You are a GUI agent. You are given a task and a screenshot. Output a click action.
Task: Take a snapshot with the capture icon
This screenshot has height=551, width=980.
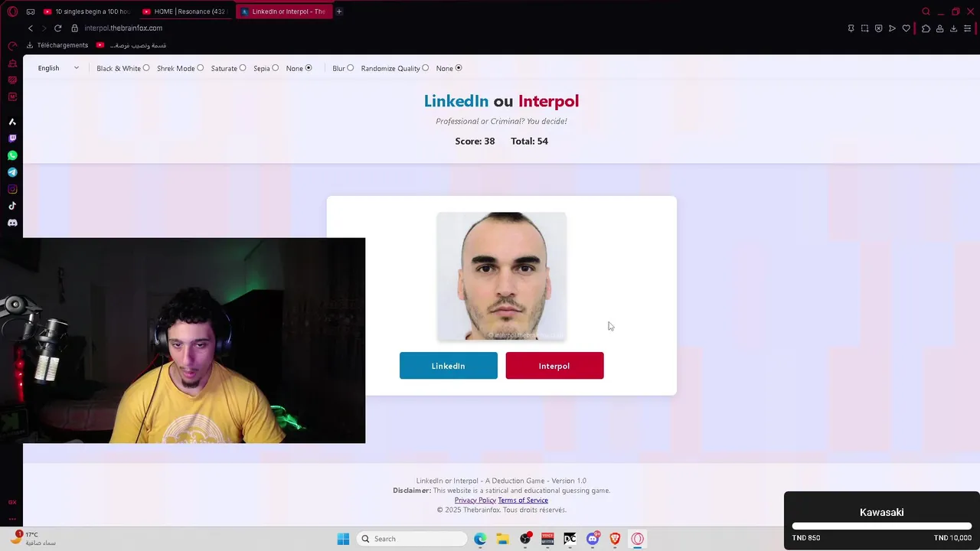point(864,28)
